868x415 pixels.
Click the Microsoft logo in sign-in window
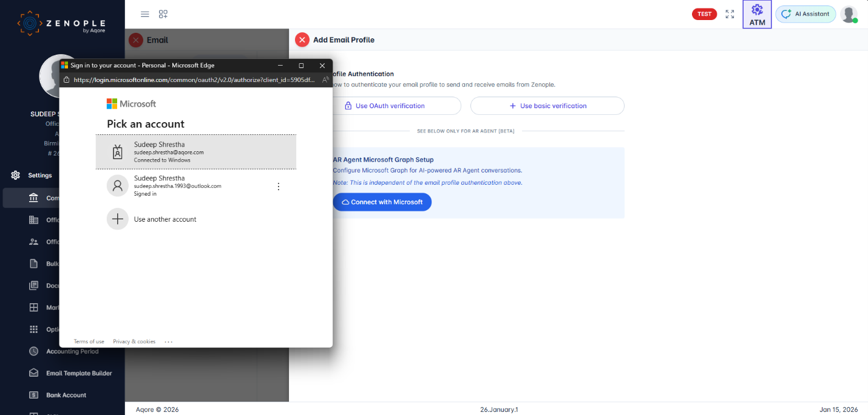tap(132, 104)
